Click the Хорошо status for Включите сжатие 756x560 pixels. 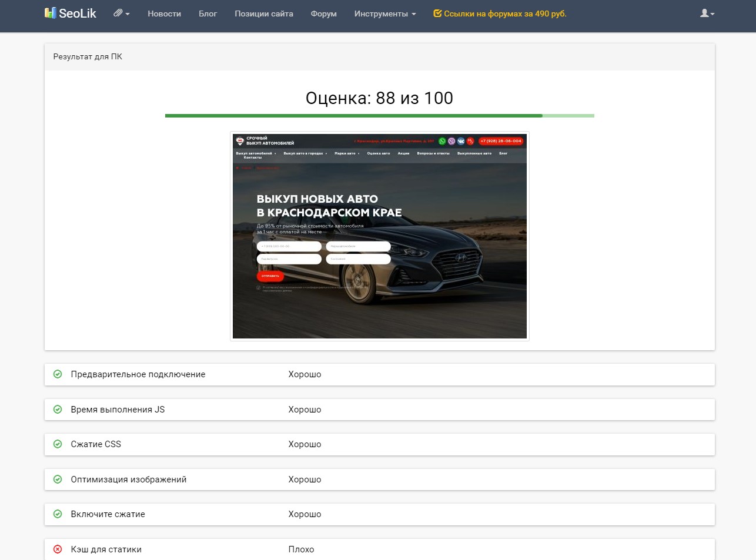point(305,514)
